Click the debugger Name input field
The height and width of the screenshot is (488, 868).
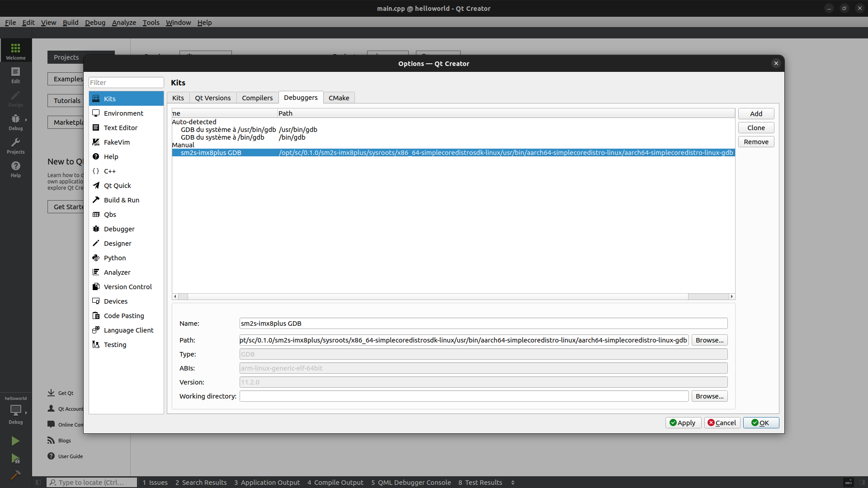pyautogui.click(x=483, y=324)
